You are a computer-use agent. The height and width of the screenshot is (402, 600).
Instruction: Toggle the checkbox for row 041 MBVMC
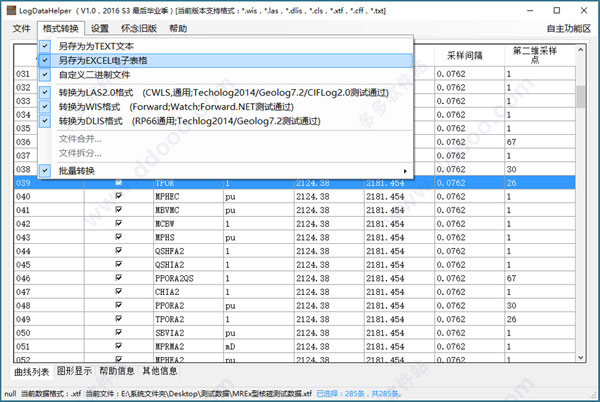point(119,210)
